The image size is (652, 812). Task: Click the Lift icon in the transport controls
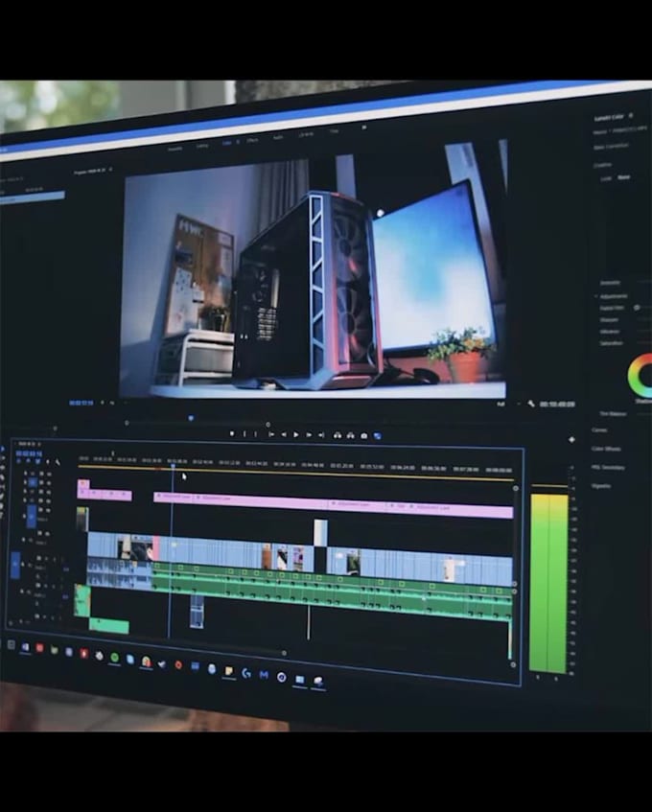tap(338, 435)
